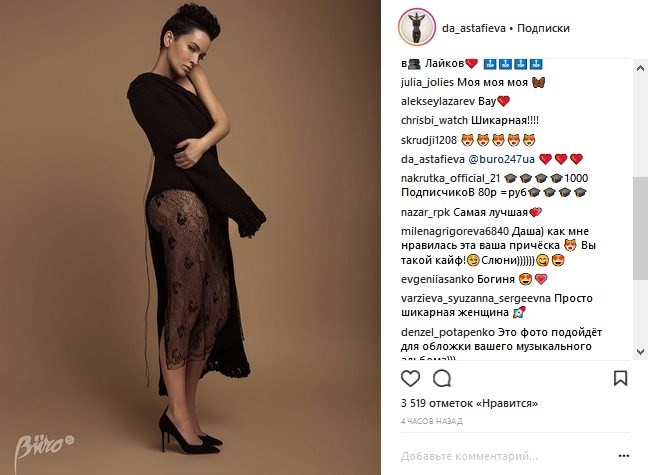Screen dimensions: 648x475
Task: Open the comment speech bubble icon
Action: click(x=442, y=378)
